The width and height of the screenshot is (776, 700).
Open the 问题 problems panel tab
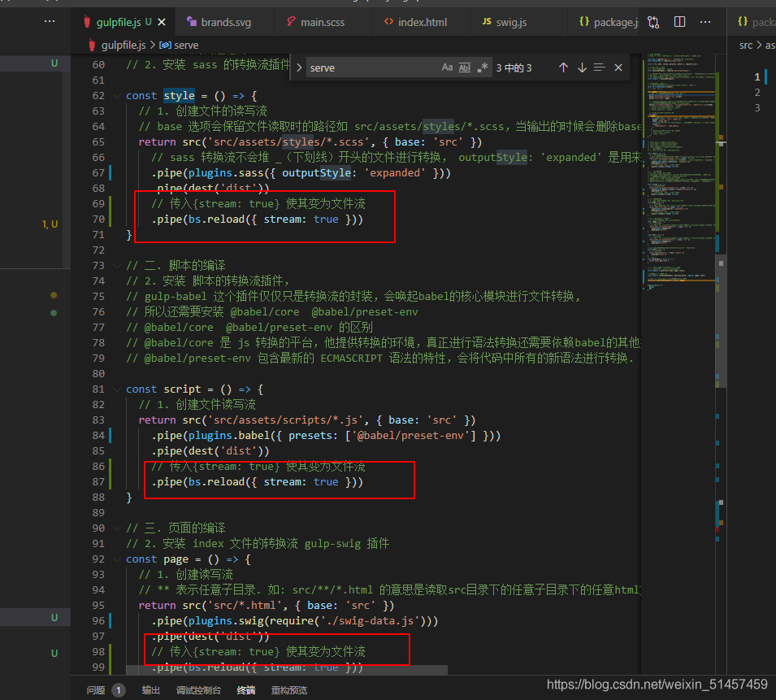click(96, 690)
